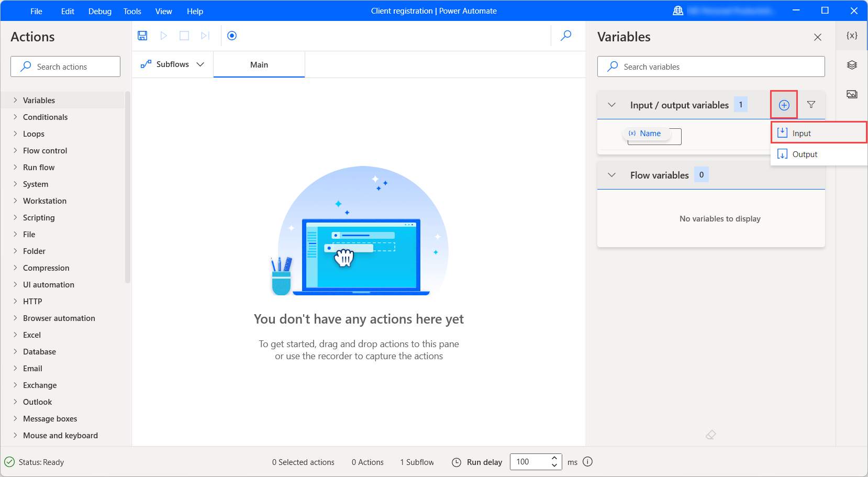Viewport: 868px width, 477px height.
Task: Expand the Flow variables section
Action: pos(611,174)
